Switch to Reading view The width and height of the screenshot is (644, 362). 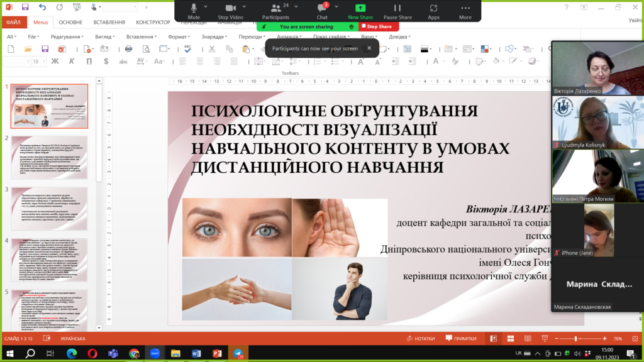528,339
